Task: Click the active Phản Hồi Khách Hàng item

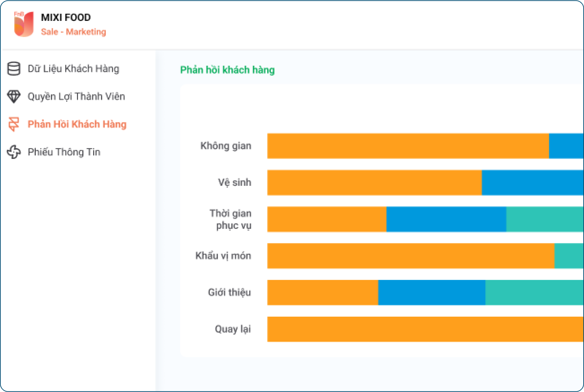Action: click(x=77, y=124)
